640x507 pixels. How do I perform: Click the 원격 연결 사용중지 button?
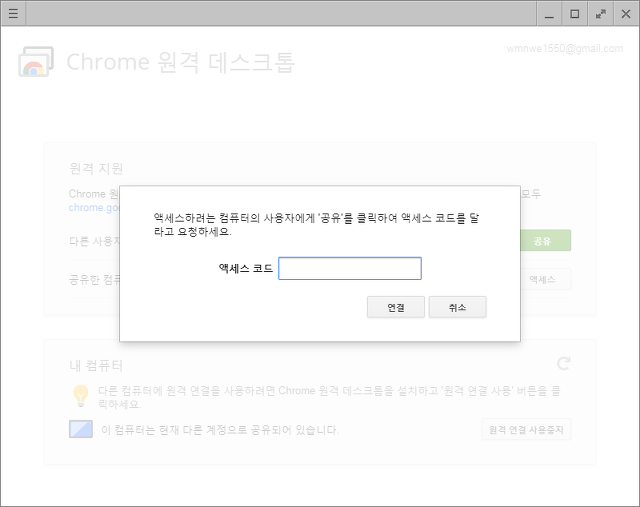point(526,429)
